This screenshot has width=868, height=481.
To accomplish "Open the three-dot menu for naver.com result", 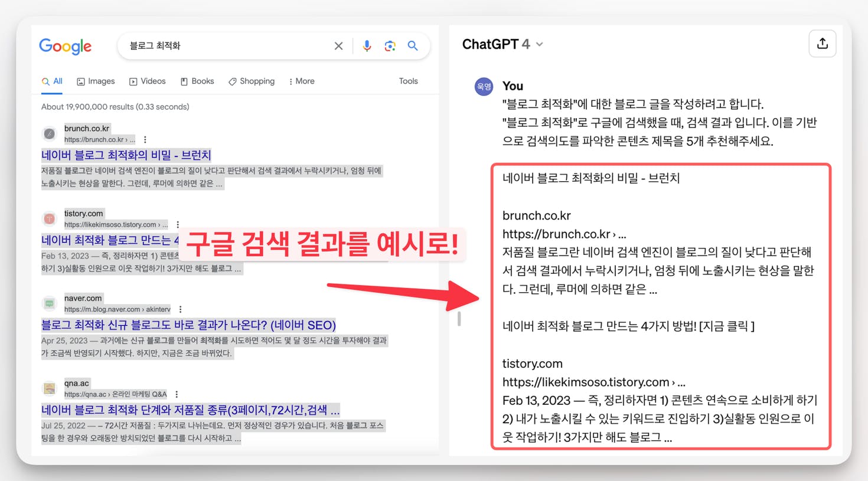I will 180,309.
